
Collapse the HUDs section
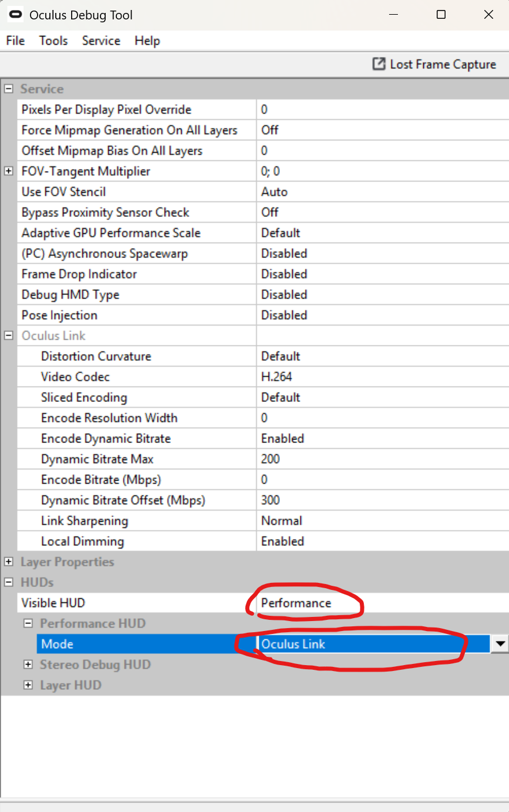pyautogui.click(x=9, y=582)
